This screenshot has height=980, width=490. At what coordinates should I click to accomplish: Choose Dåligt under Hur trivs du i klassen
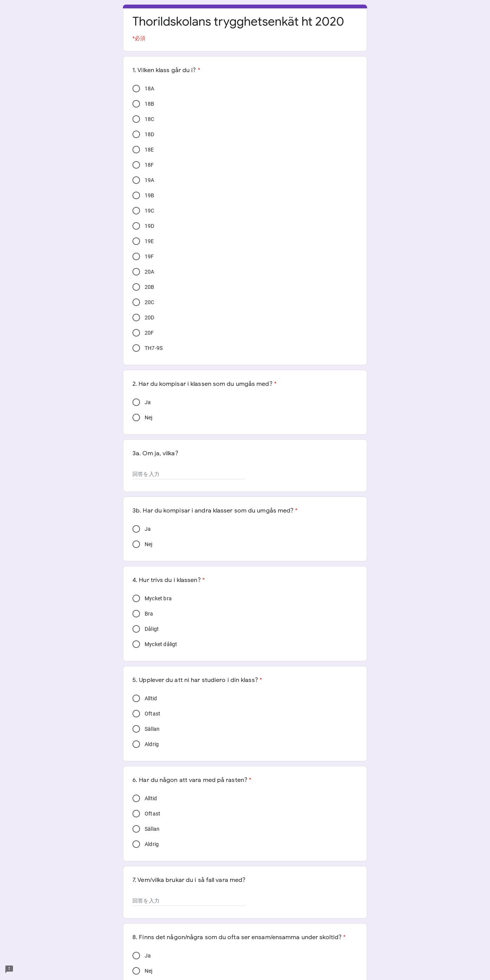point(136,629)
